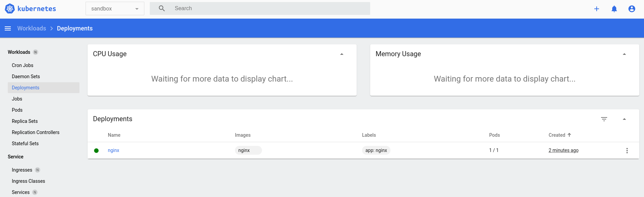This screenshot has height=197, width=644.
Task: Collapse the Memory Usage panel
Action: coord(624,53)
